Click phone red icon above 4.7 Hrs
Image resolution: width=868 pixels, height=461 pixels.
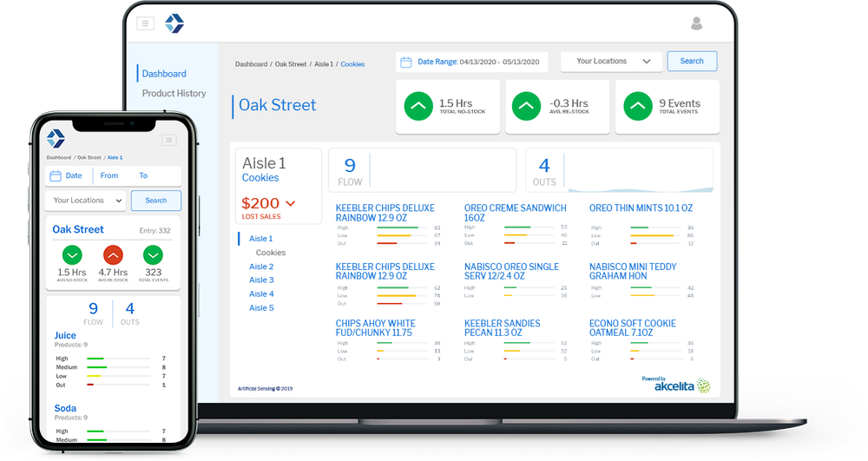click(x=113, y=255)
